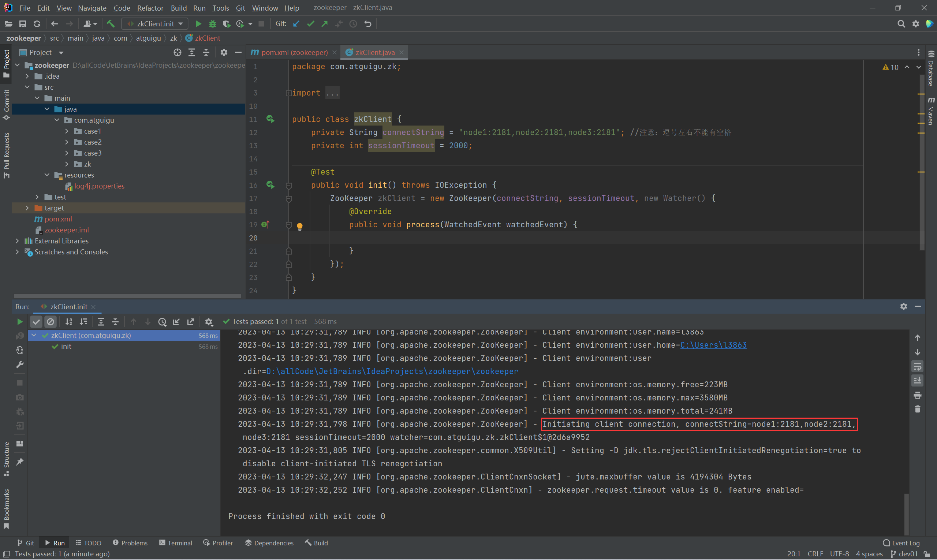937x560 pixels.
Task: Open the Terminal tool window button
Action: click(x=175, y=543)
